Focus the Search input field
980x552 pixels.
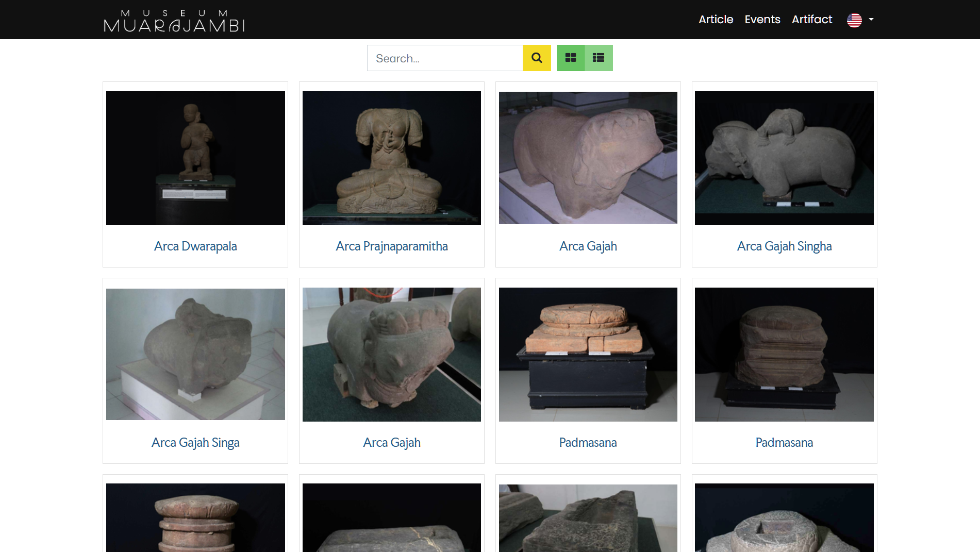[445, 58]
